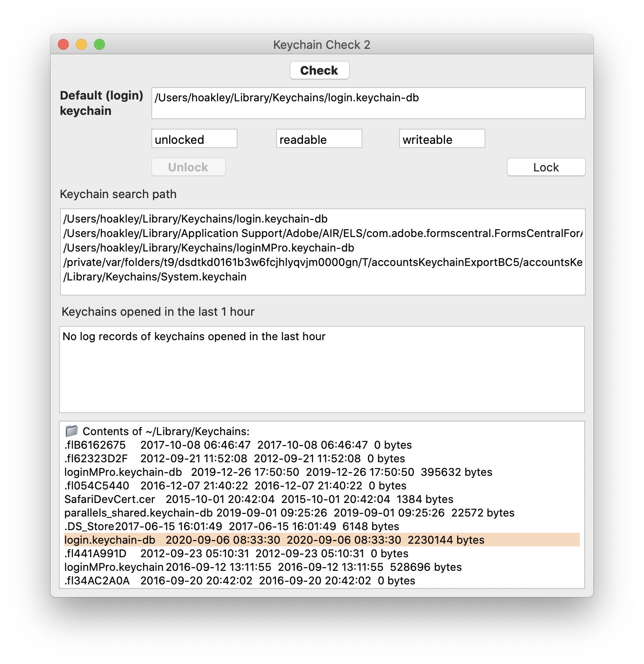Image resolution: width=644 pixels, height=664 pixels.
Task: Select the /Library/Keychains/System.keychain search path line
Action: [155, 277]
